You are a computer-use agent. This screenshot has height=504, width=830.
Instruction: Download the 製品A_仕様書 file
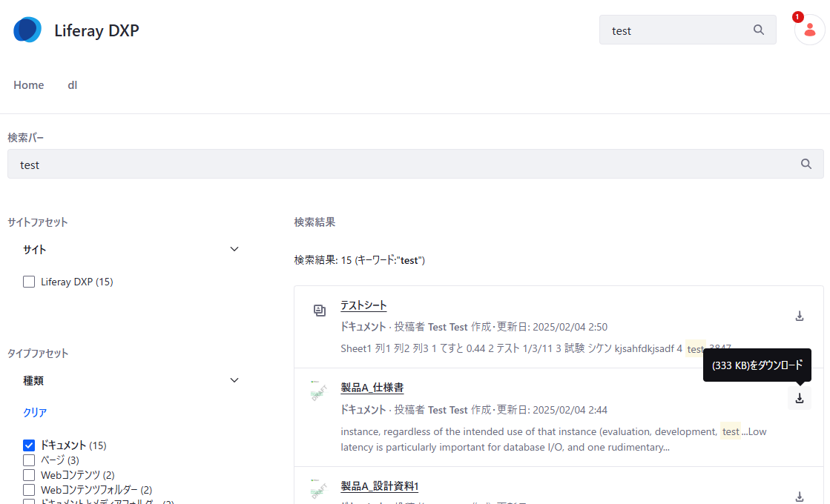[800, 399]
